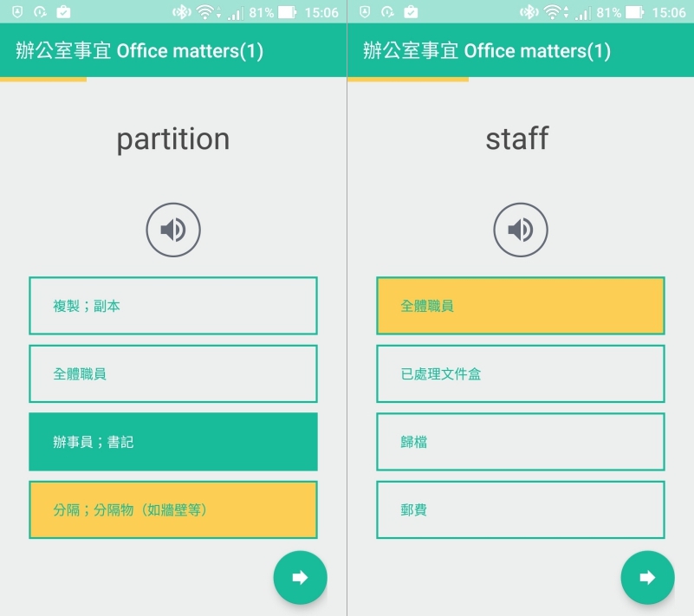694x616 pixels.
Task: Tap the 15:06 clock on the staff screen
Action: coord(669,12)
